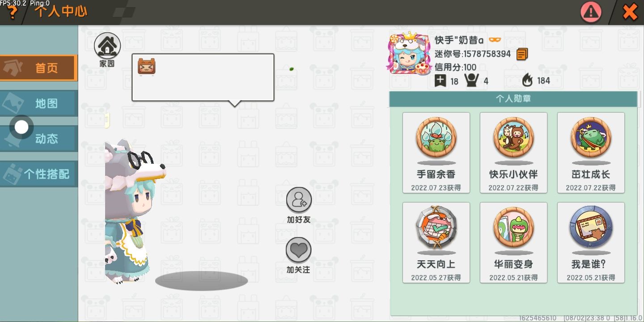Copy the 迷你号 with the copy icon
The image size is (644, 322).
(522, 54)
